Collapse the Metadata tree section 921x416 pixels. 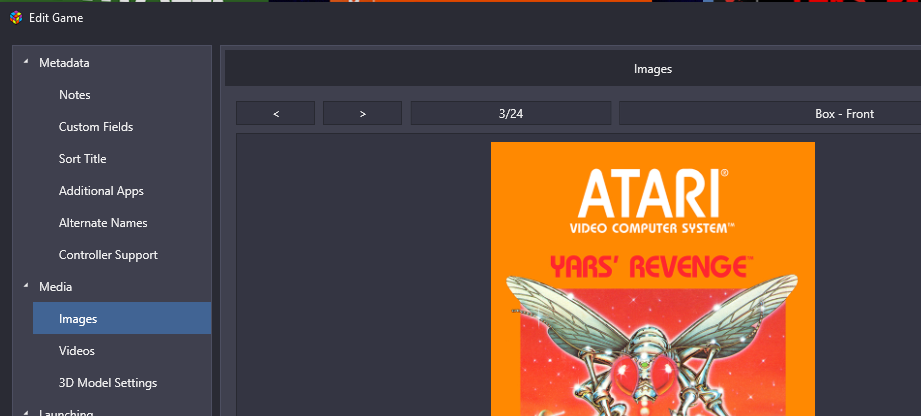[25, 62]
